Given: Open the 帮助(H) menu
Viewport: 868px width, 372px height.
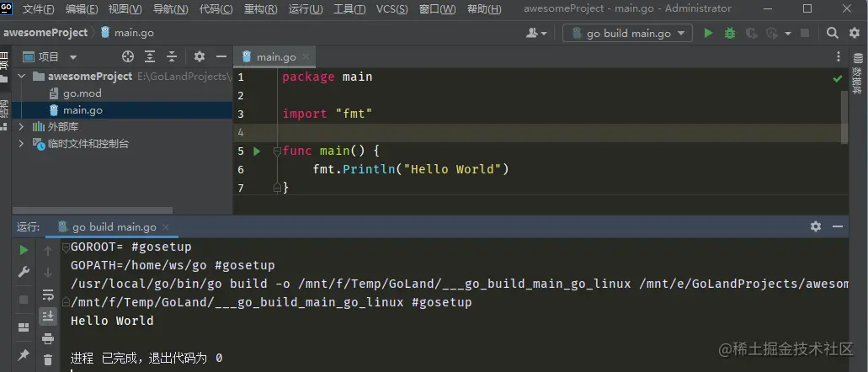Looking at the screenshot, I should coord(484,9).
